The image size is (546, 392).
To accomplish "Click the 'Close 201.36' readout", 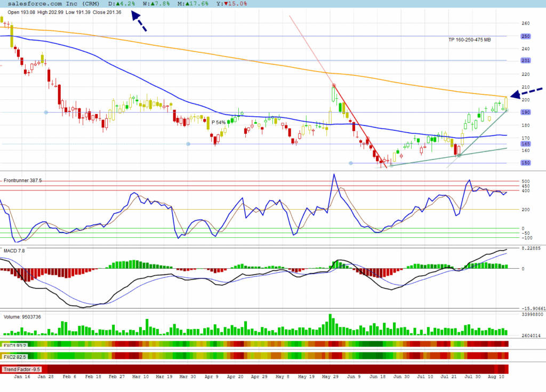I will (107, 12).
